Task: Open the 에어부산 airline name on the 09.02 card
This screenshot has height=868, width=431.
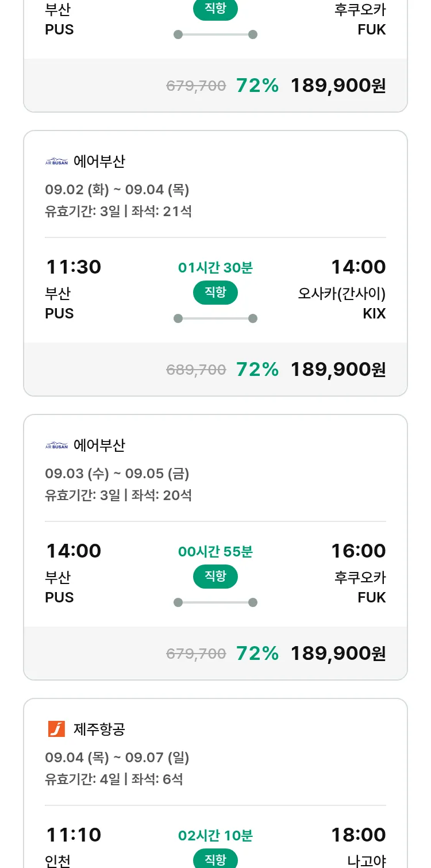Action: point(99,162)
